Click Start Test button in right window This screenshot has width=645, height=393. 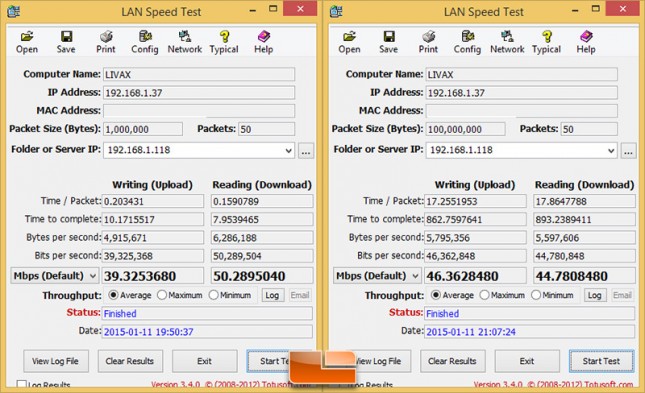[601, 361]
